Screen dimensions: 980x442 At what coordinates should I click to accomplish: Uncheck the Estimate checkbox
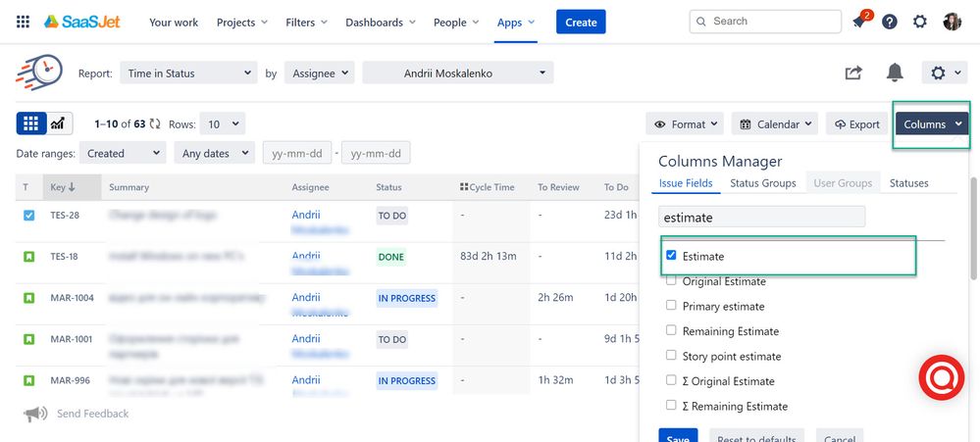tap(671, 256)
